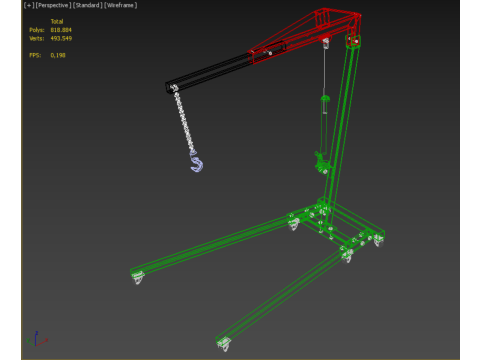
Task: Select the white chain above the hook
Action: [x=183, y=121]
